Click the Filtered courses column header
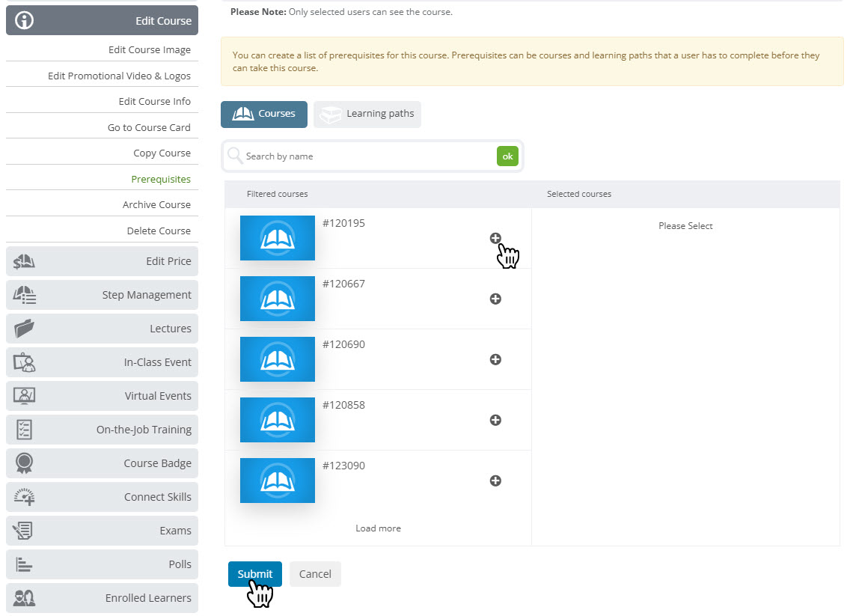Image resolution: width=850 pixels, height=616 pixels. coord(277,194)
